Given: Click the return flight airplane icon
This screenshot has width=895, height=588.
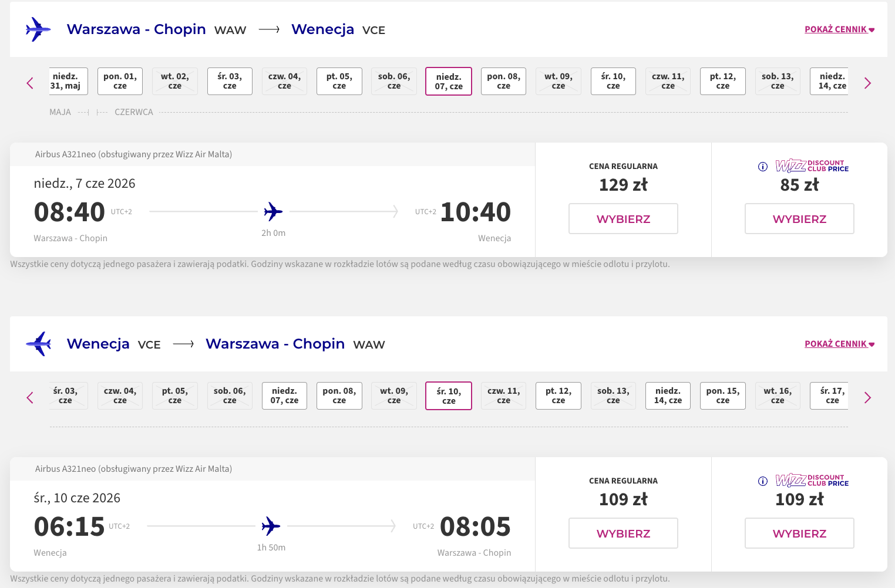Looking at the screenshot, I should click(38, 344).
